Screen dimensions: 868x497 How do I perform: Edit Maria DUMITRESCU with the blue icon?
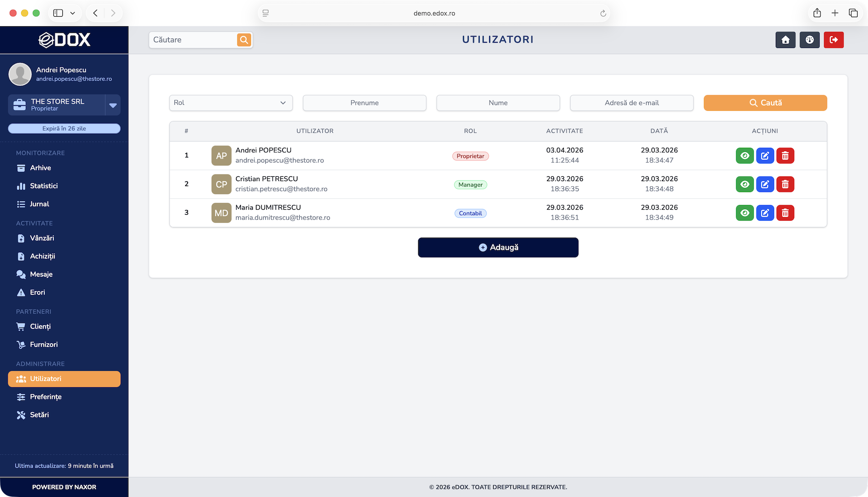tap(765, 213)
